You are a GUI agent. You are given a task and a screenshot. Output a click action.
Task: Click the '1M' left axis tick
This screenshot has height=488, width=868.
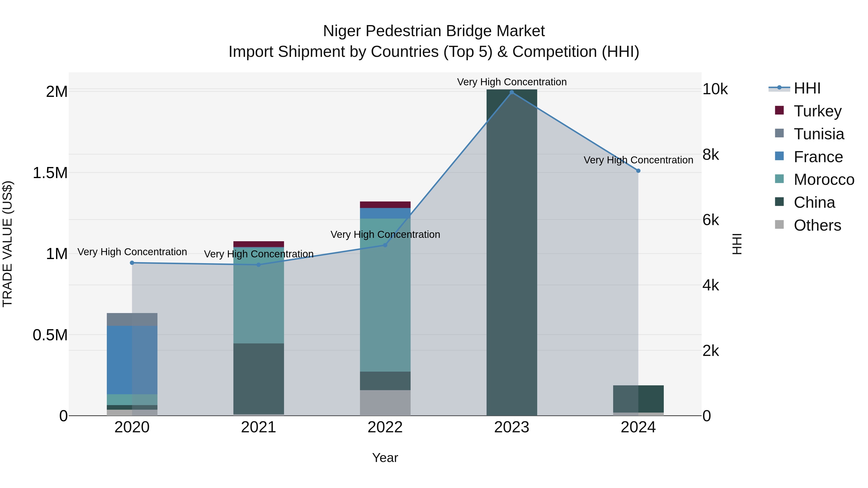click(x=57, y=254)
